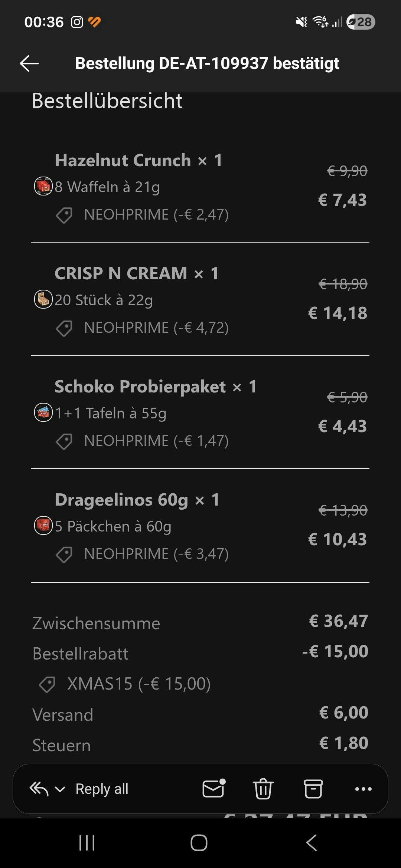Go back using the arrow icon
401x868 pixels.
pos(29,63)
